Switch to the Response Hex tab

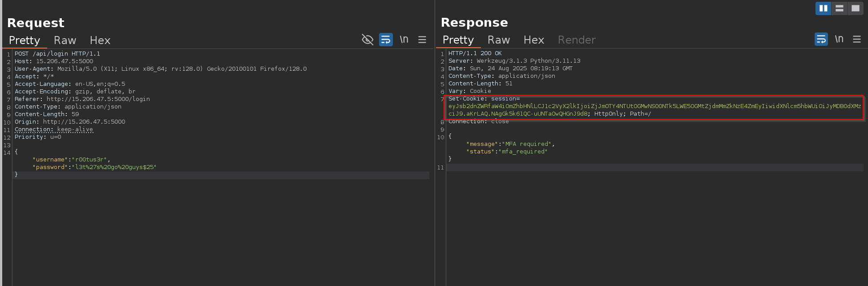[x=534, y=40]
